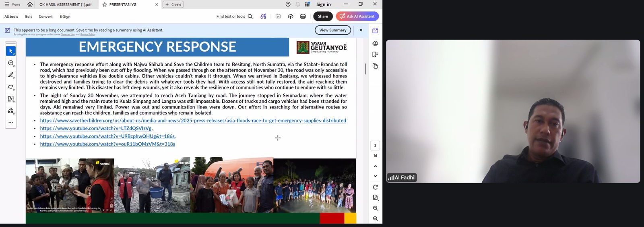Expand more tools with the ellipsis
Viewport: 644px width, 227px height.
(11, 123)
